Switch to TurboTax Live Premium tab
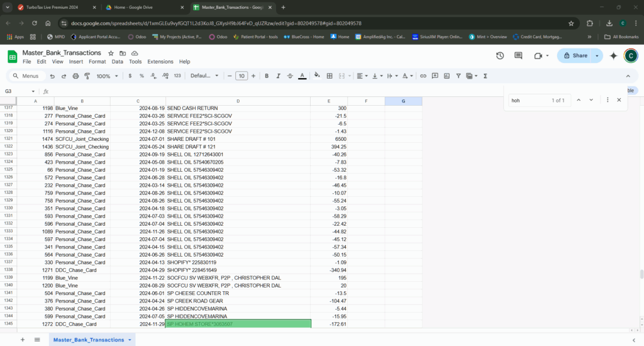The image size is (644, 346). point(57,8)
